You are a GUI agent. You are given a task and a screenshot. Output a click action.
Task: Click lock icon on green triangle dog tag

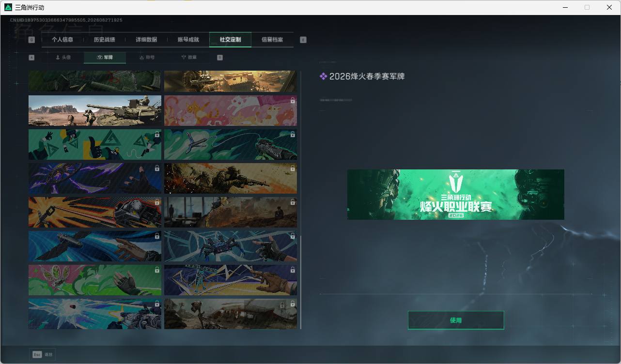(x=157, y=135)
